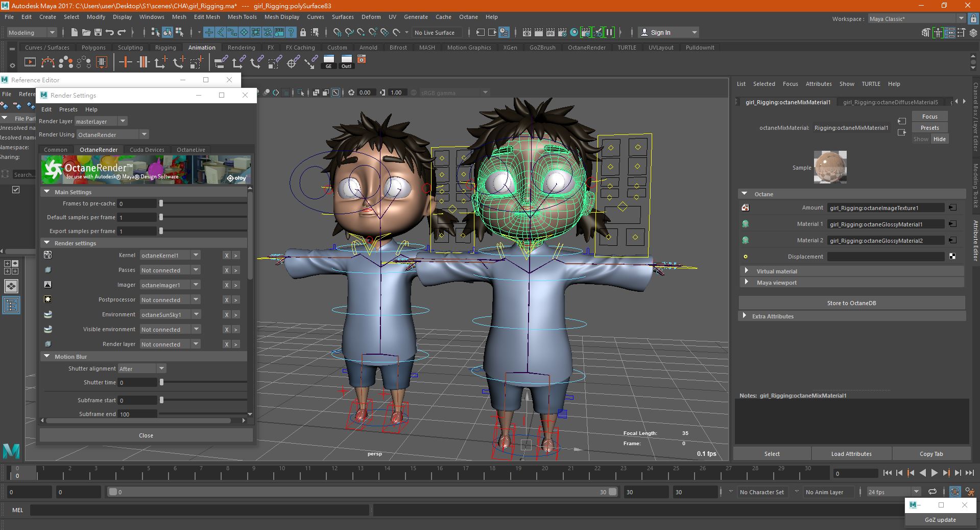Open the animation preferences running-man icon
Viewport: 980px width, 530px height.
pyautogui.click(x=969, y=492)
